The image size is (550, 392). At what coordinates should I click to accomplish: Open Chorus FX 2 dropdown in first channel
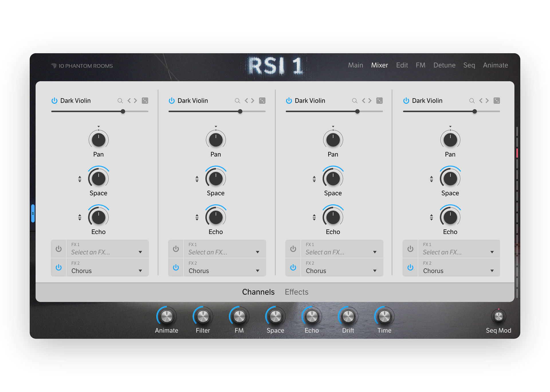(107, 267)
